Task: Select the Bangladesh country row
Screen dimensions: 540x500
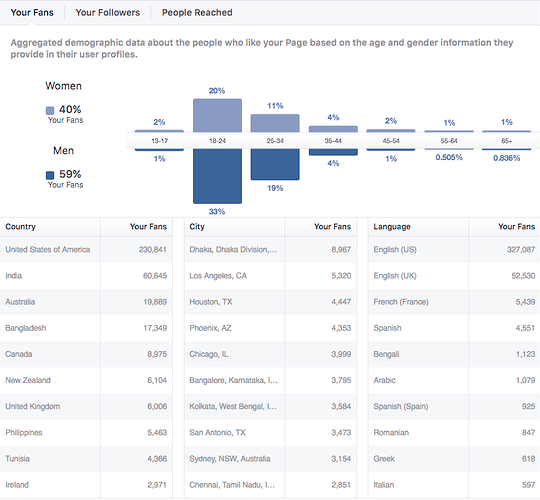Action: (86, 328)
